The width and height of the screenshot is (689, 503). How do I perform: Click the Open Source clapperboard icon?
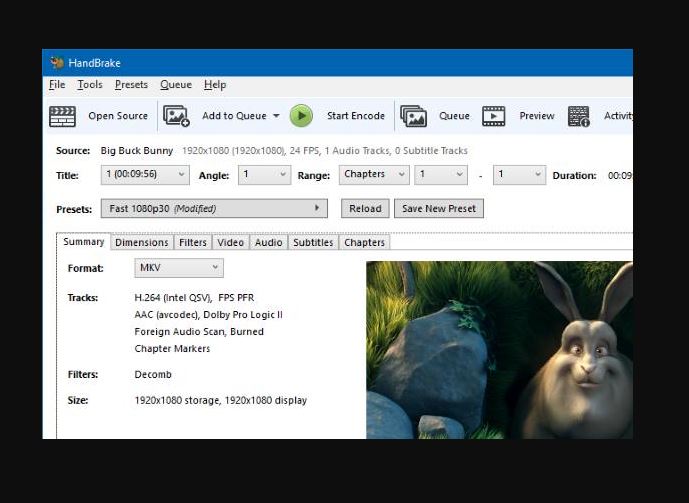click(x=62, y=116)
